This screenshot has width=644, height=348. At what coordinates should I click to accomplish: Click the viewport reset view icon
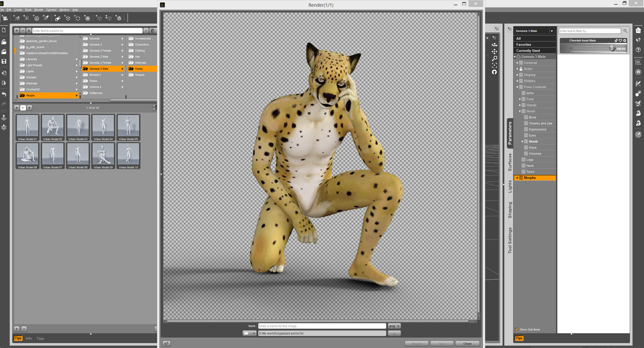pyautogui.click(x=495, y=72)
